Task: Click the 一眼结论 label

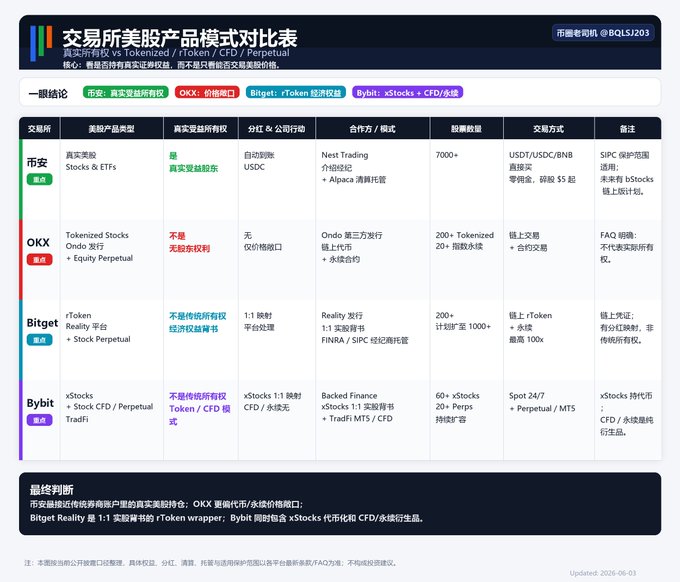Action: [x=48, y=94]
